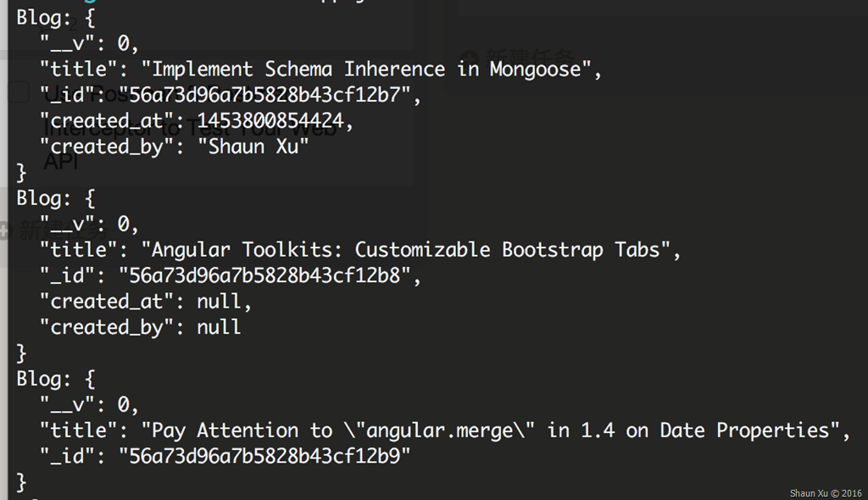The height and width of the screenshot is (500, 868).
Task: Click the ID string ending in cf12b8
Action: click(x=269, y=275)
